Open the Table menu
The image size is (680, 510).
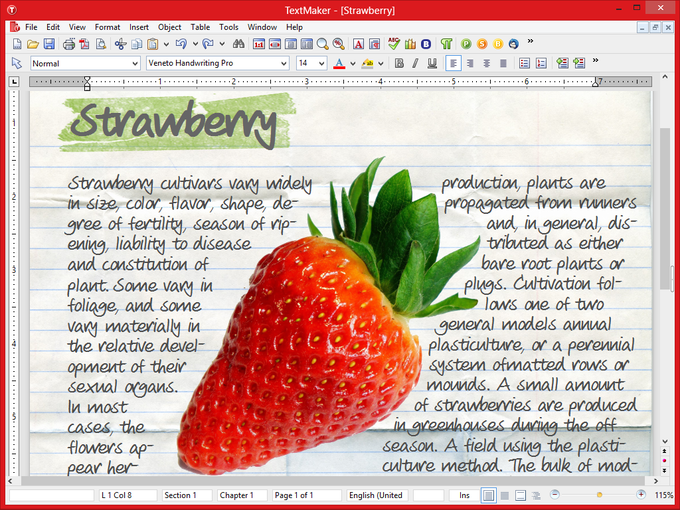pos(200,27)
